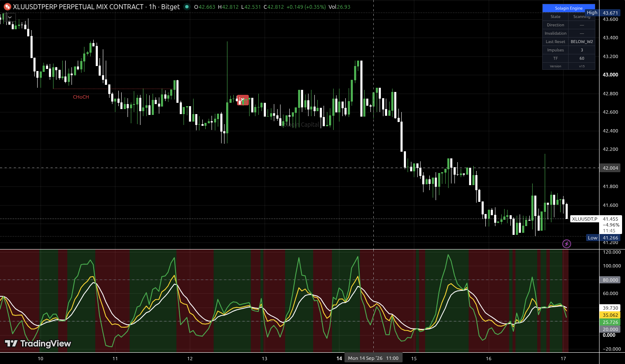The height and width of the screenshot is (364, 625).
Task: Click the chart title XLUUSDTPERP PERPETUAL MIX CONTRACT
Action: coord(78,7)
